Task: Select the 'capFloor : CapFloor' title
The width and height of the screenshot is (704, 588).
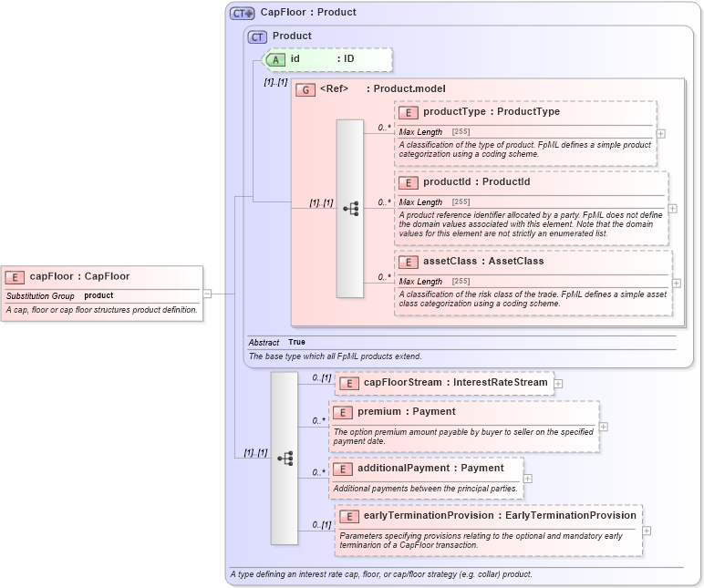Action: click(x=79, y=276)
